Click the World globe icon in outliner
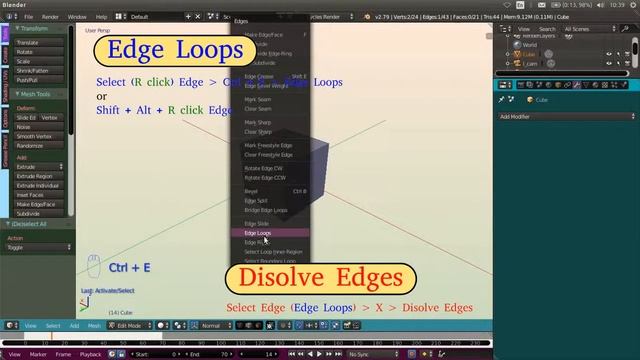The image size is (640, 360). point(518,44)
